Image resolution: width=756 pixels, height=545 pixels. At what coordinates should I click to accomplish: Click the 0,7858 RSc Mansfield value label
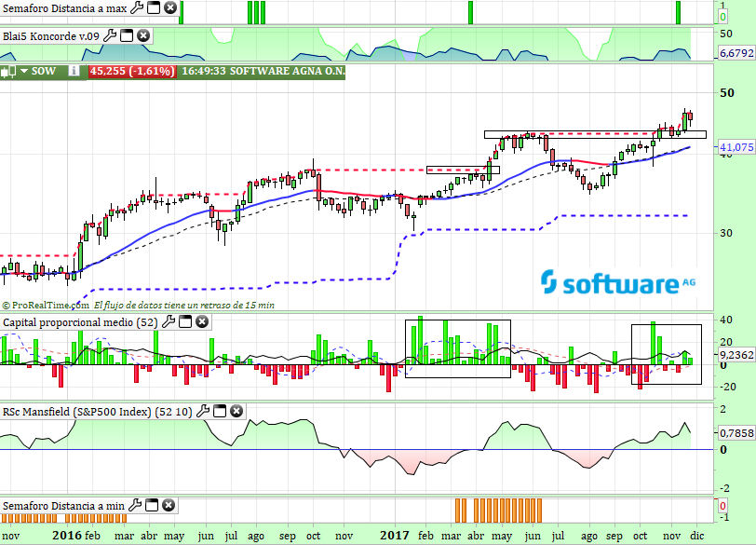pos(736,433)
